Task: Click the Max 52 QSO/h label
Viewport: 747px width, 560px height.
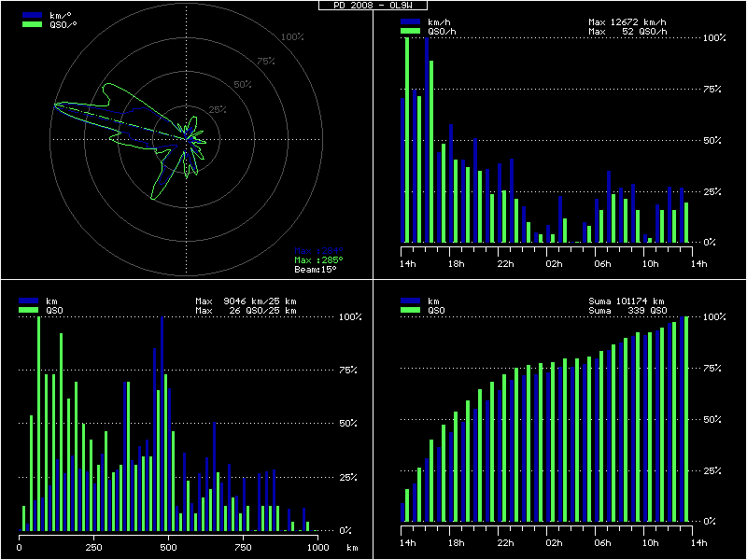Action: pos(627,31)
